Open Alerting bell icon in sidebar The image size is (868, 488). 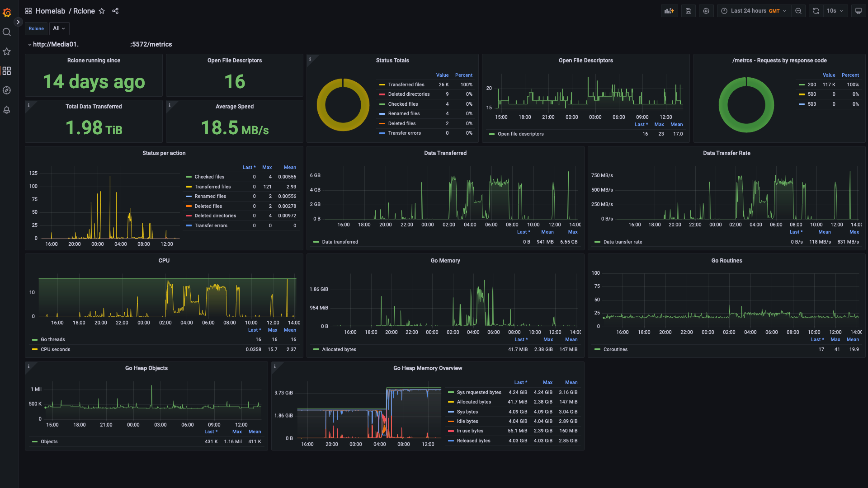(x=7, y=110)
